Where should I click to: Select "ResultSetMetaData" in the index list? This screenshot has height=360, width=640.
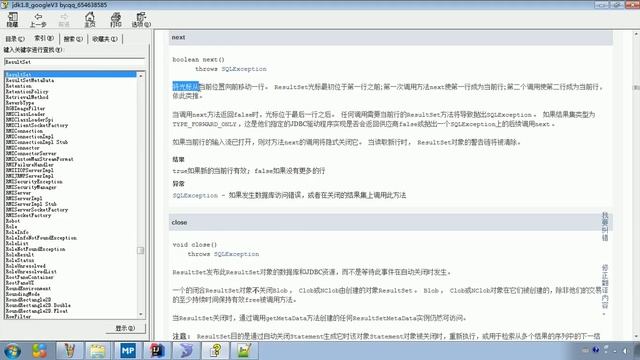click(x=29, y=80)
